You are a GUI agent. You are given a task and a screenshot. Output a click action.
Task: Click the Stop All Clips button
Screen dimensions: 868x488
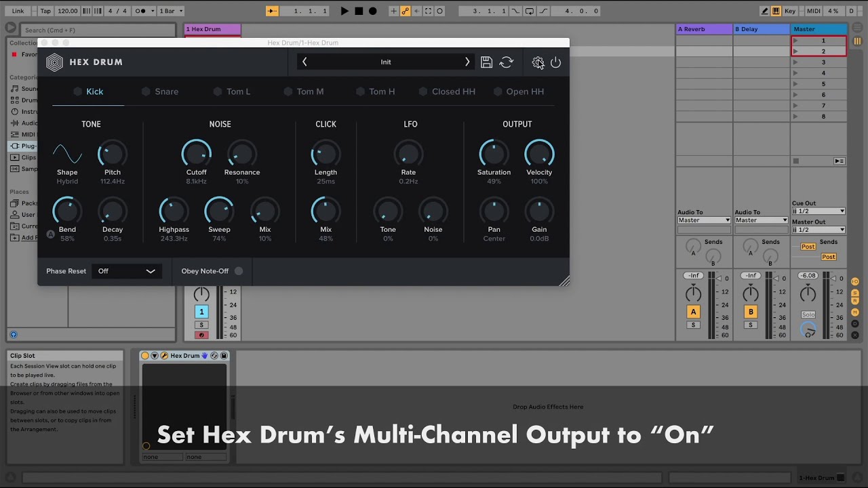796,161
